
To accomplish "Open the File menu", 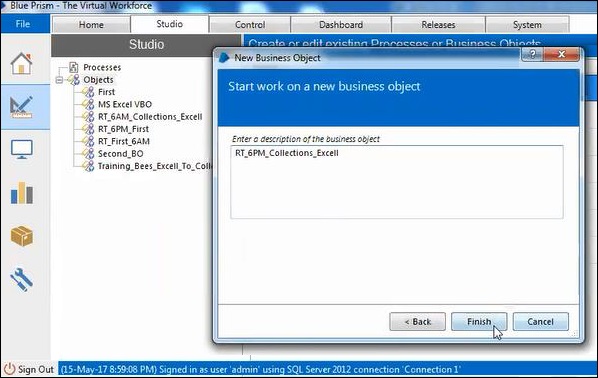I will point(24,24).
